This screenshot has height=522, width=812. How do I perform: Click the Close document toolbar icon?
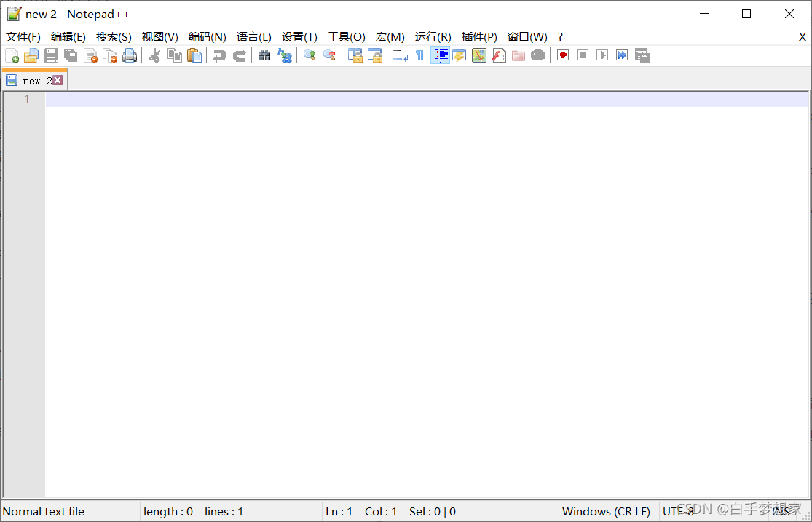(x=90, y=55)
